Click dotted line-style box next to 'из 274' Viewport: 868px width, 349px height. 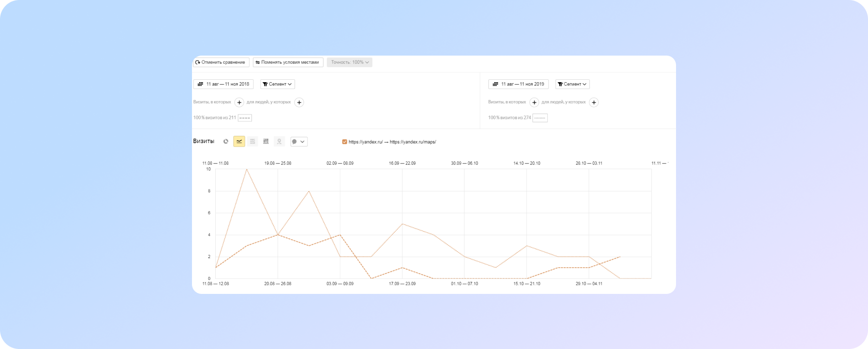pyautogui.click(x=540, y=118)
